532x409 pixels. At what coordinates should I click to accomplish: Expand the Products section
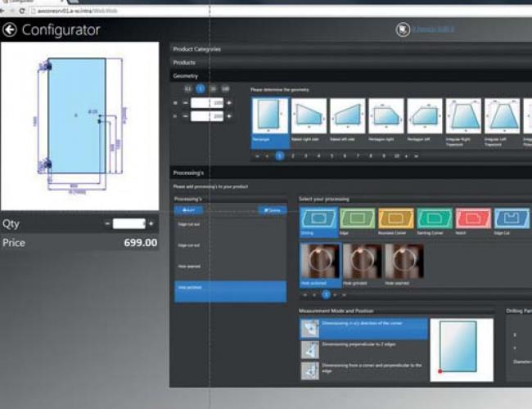click(184, 62)
